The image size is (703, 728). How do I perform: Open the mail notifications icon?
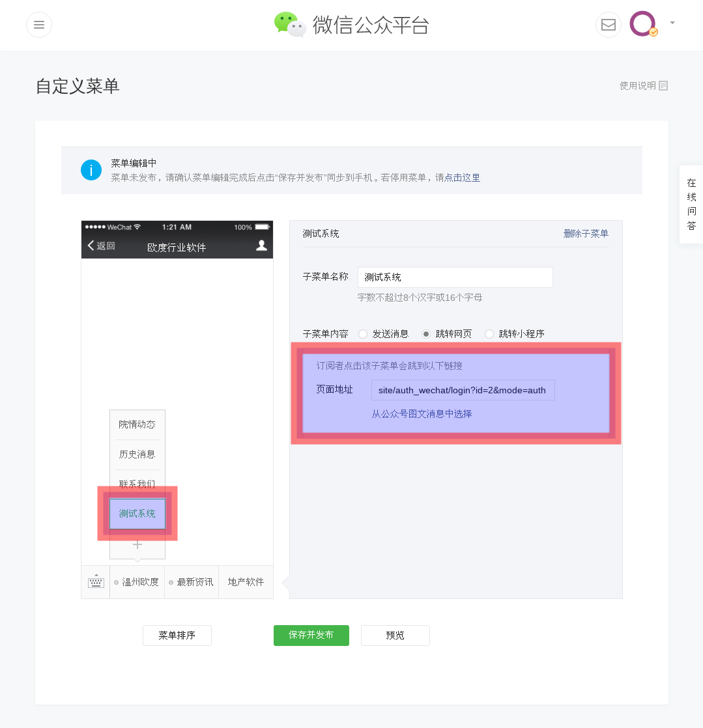coord(609,25)
